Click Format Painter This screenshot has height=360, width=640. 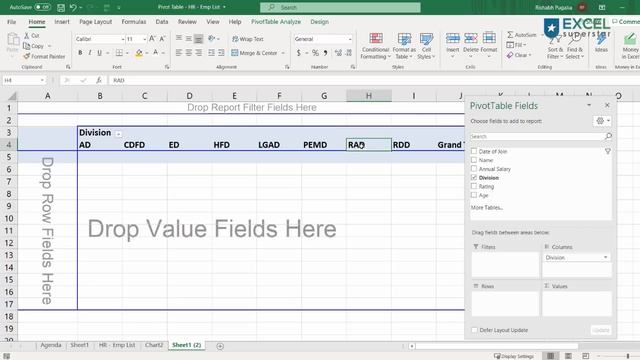click(44, 56)
